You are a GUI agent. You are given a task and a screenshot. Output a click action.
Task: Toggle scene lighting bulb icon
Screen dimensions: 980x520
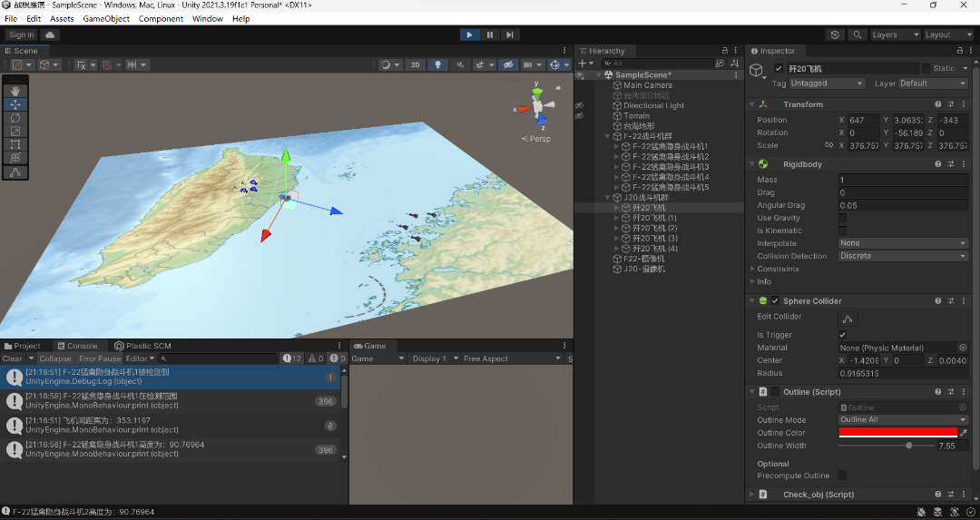438,64
